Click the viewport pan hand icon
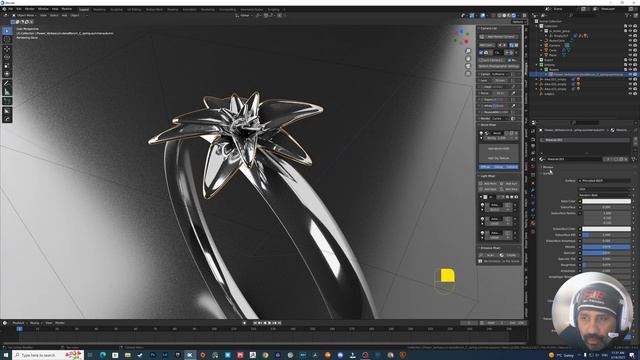Screen dimensions: 640x360 (x=468, y=58)
